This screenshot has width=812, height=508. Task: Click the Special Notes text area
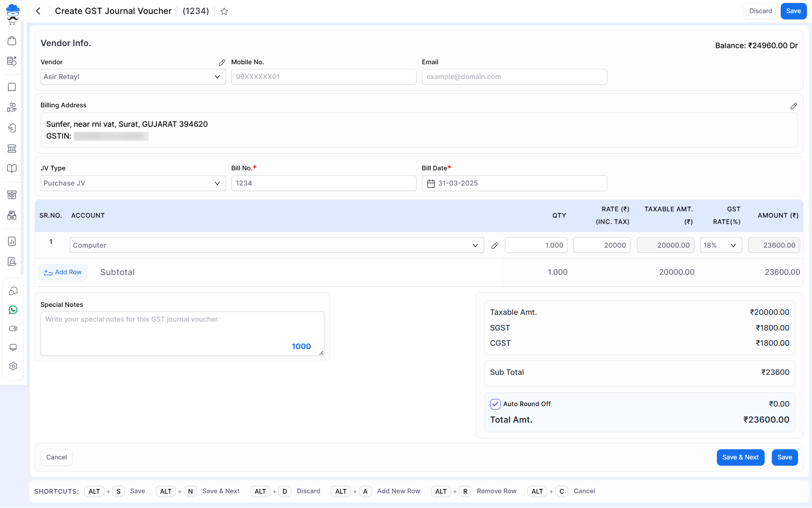[x=182, y=333]
